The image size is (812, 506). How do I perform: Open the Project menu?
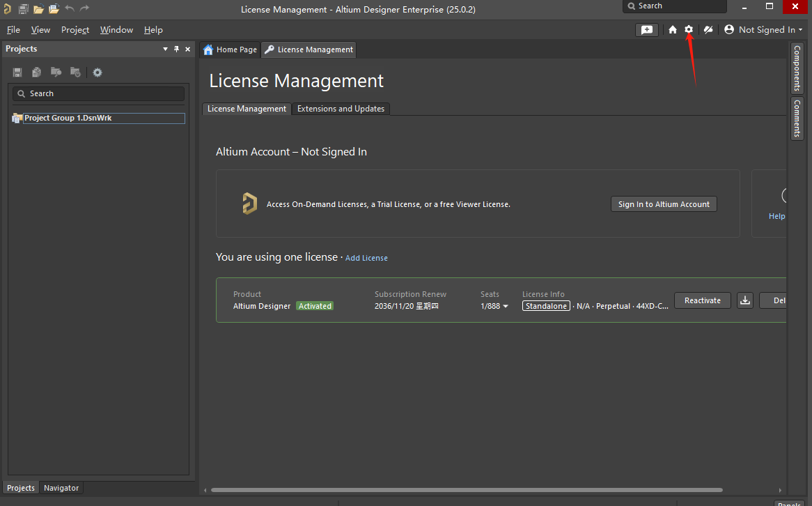pos(75,30)
